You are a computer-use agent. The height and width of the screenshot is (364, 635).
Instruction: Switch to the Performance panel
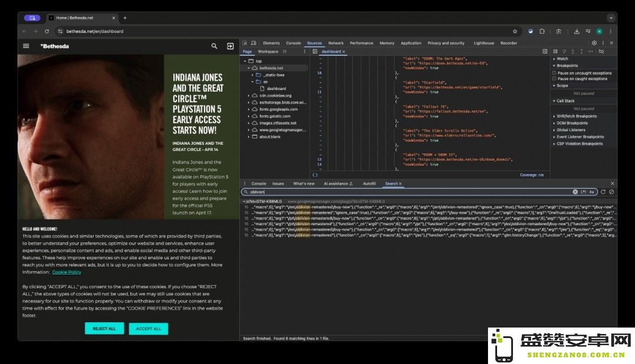pos(362,43)
